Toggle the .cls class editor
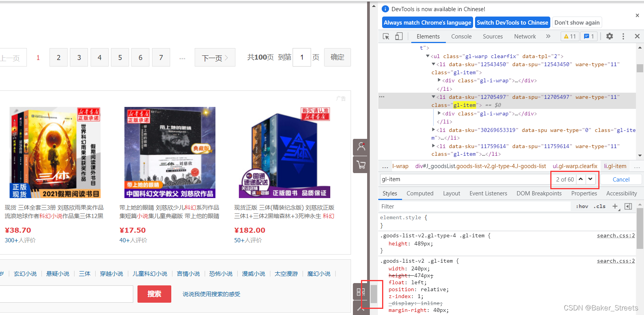644x315 pixels. [x=599, y=207]
